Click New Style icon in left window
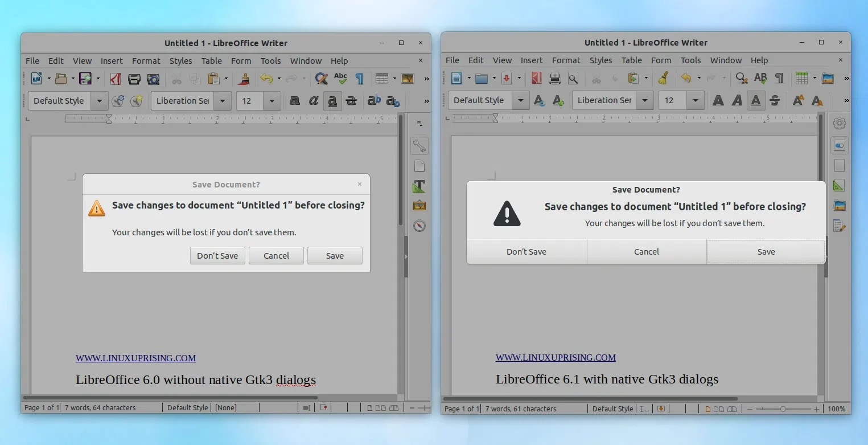This screenshot has height=445, width=868. 137,101
